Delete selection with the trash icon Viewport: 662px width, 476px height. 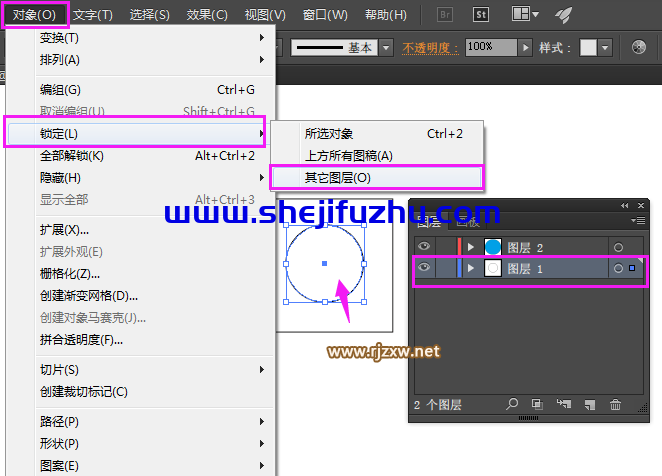pos(615,405)
